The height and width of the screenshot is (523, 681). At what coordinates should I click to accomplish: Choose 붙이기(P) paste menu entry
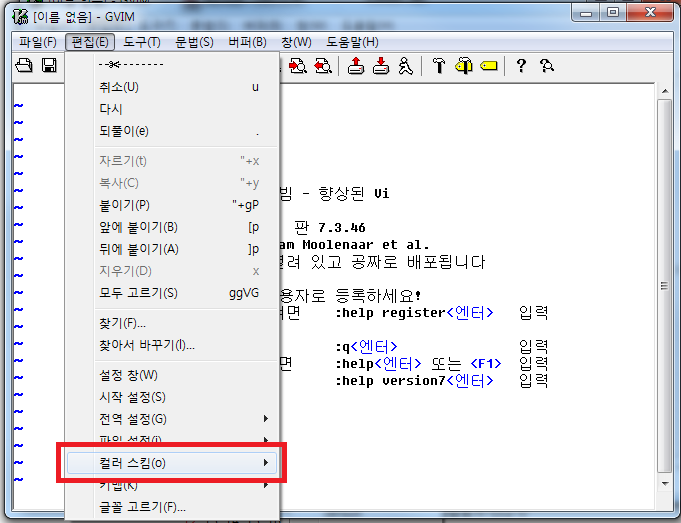172,205
